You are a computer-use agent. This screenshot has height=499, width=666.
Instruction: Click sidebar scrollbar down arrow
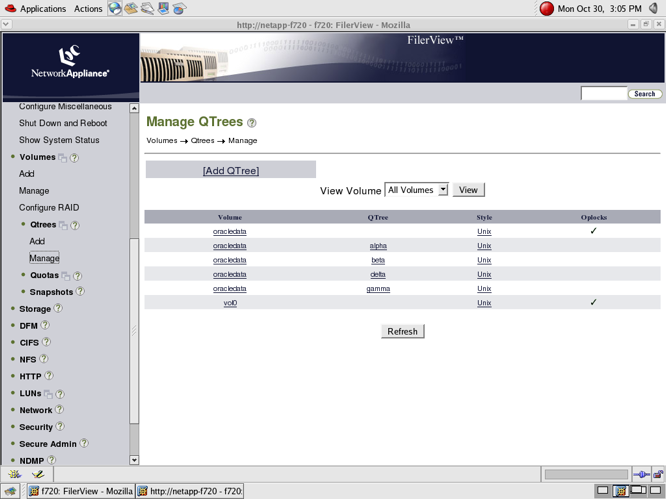(x=134, y=460)
